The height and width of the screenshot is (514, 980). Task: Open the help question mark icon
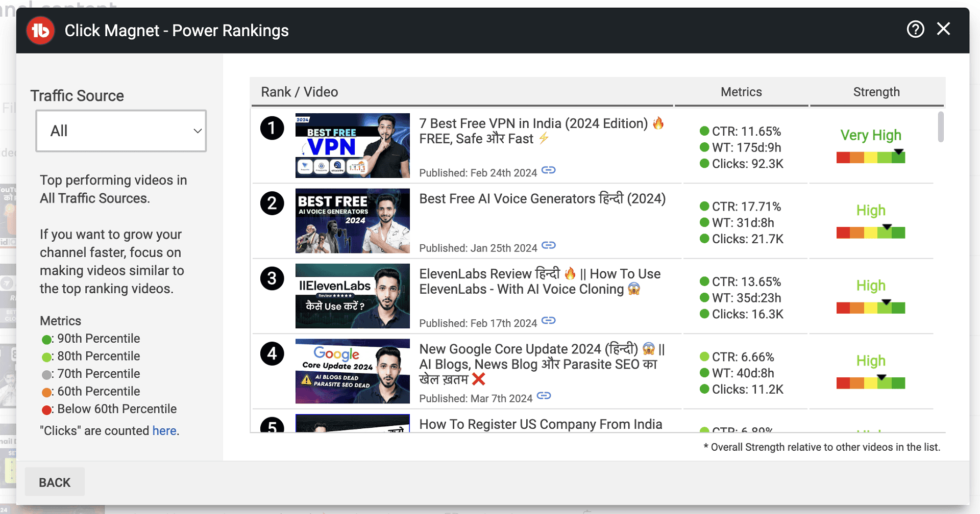[x=915, y=30]
